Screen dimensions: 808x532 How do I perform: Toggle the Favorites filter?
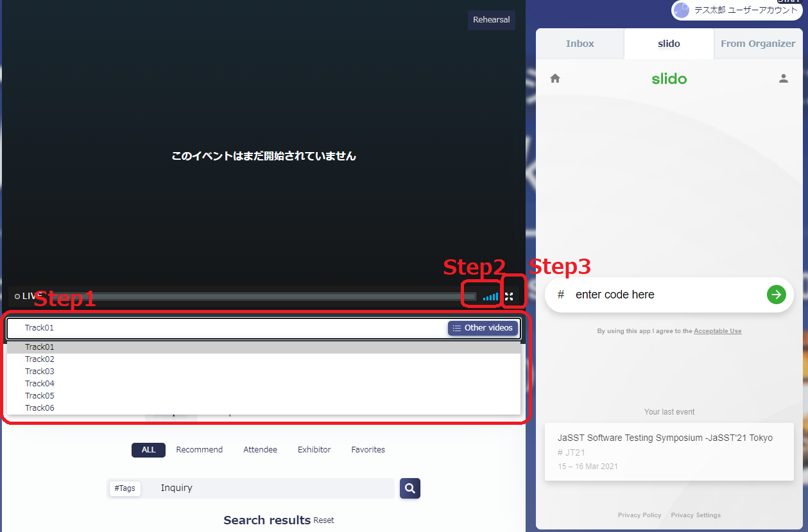pos(368,450)
